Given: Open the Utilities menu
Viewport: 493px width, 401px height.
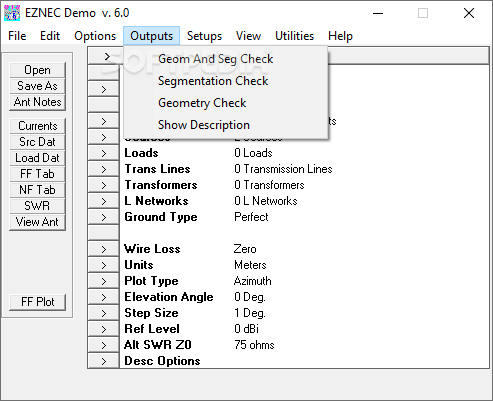Looking at the screenshot, I should point(294,36).
